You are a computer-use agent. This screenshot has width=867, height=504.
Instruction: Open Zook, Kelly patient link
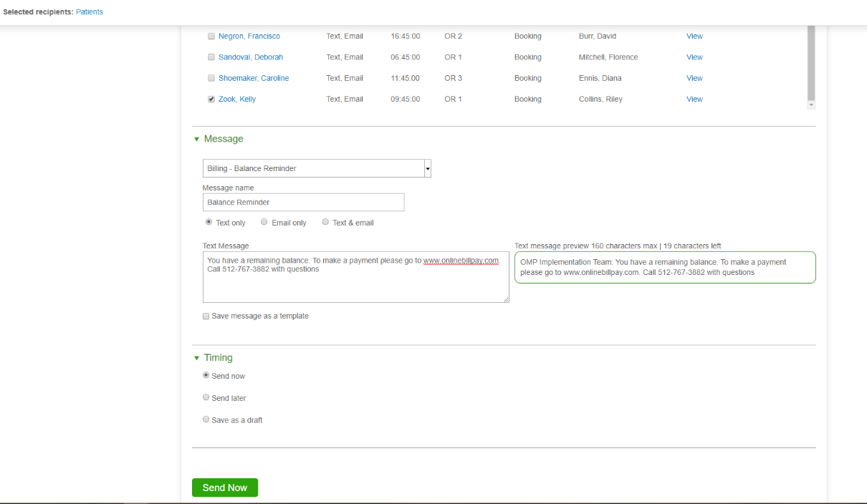[x=237, y=100]
